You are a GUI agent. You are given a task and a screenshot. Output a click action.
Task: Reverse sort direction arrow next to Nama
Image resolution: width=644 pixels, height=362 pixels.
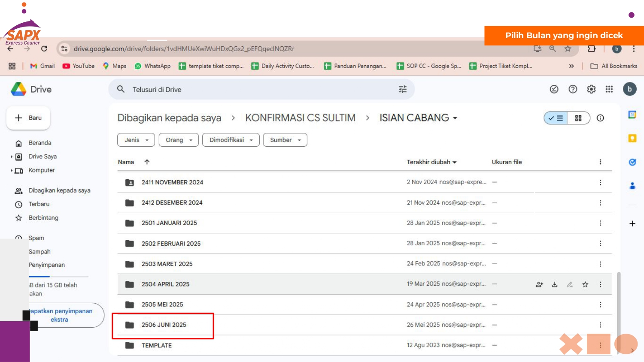(x=147, y=162)
